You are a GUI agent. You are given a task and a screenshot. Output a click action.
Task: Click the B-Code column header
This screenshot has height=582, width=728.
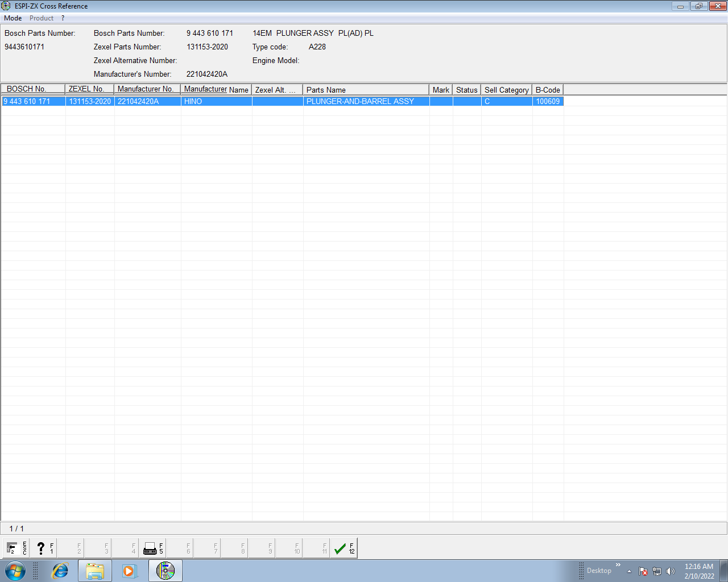548,90
